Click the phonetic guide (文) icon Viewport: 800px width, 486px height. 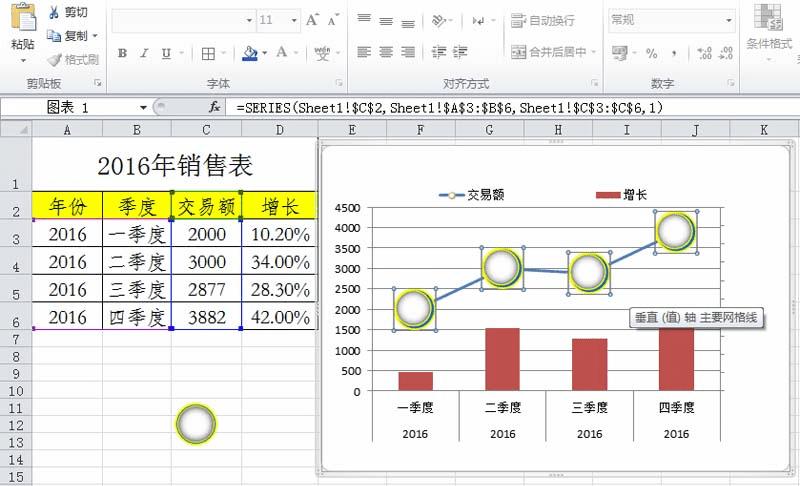[322, 53]
